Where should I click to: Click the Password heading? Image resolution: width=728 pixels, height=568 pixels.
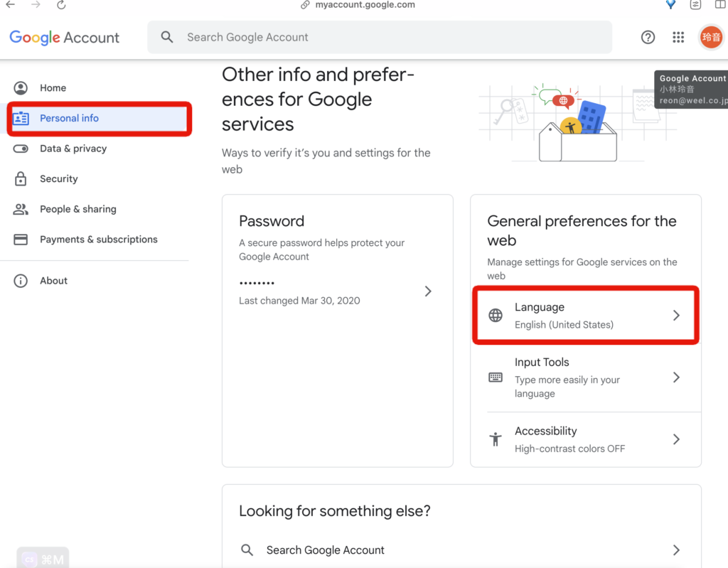coord(272,221)
